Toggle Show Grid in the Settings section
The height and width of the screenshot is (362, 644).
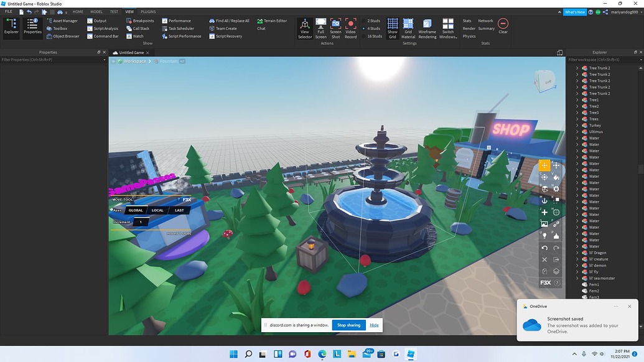coord(393,27)
